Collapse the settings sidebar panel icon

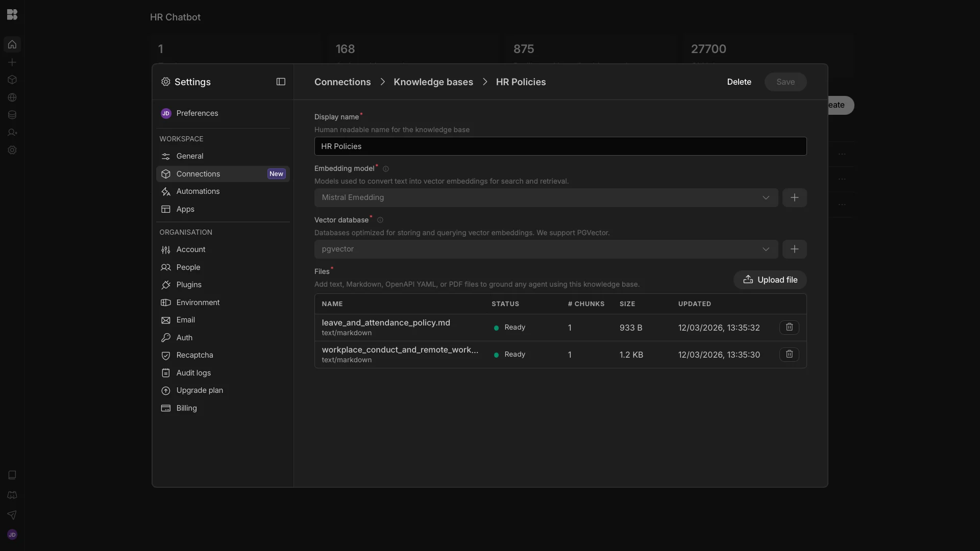point(281,82)
